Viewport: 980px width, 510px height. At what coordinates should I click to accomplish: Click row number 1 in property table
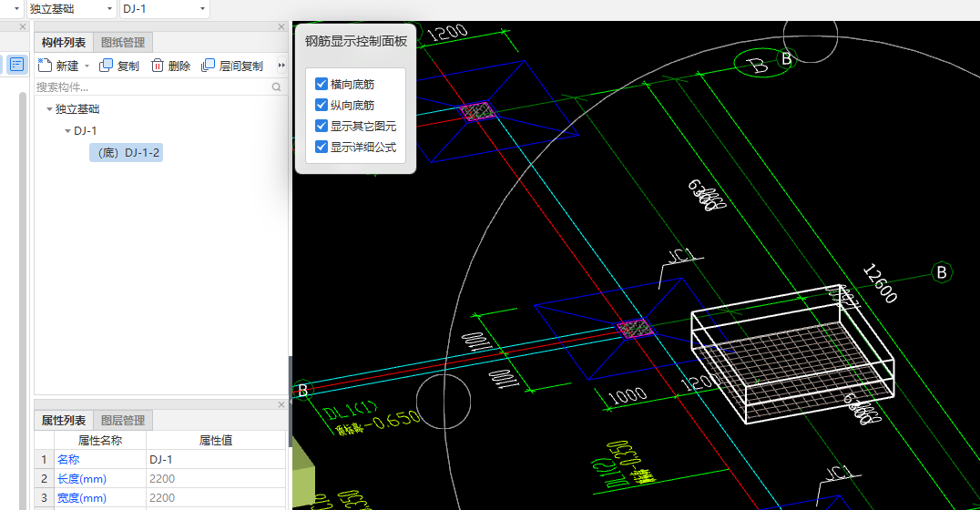(44, 459)
